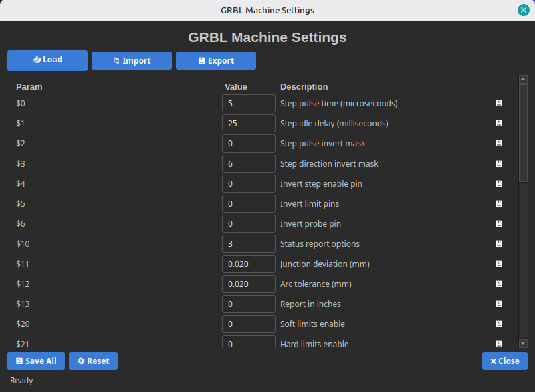Save the $6 invert probe pin setting
Viewport: 535px width, 392px height.
(498, 224)
